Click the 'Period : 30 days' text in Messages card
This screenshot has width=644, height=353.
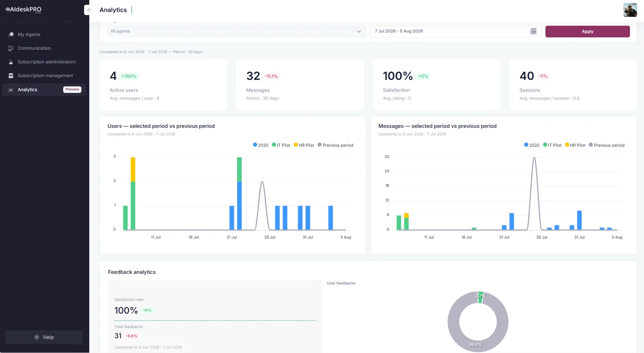click(262, 99)
